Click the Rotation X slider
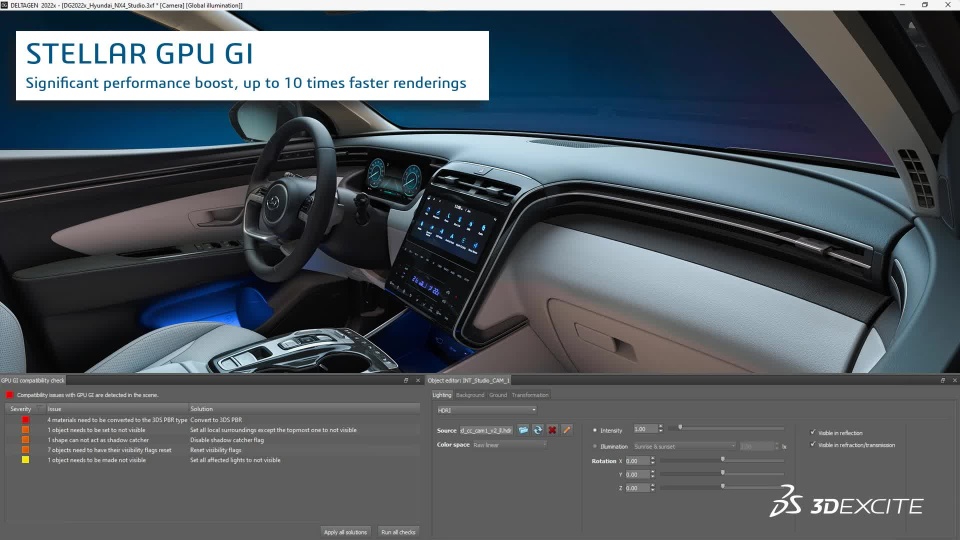This screenshot has width=960, height=540. click(722, 459)
